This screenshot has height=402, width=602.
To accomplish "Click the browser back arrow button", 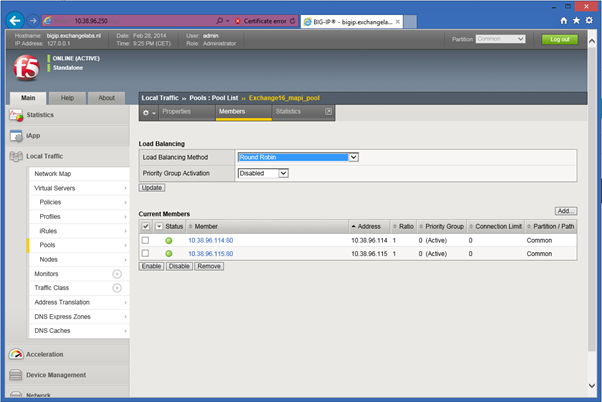I will click(x=16, y=19).
